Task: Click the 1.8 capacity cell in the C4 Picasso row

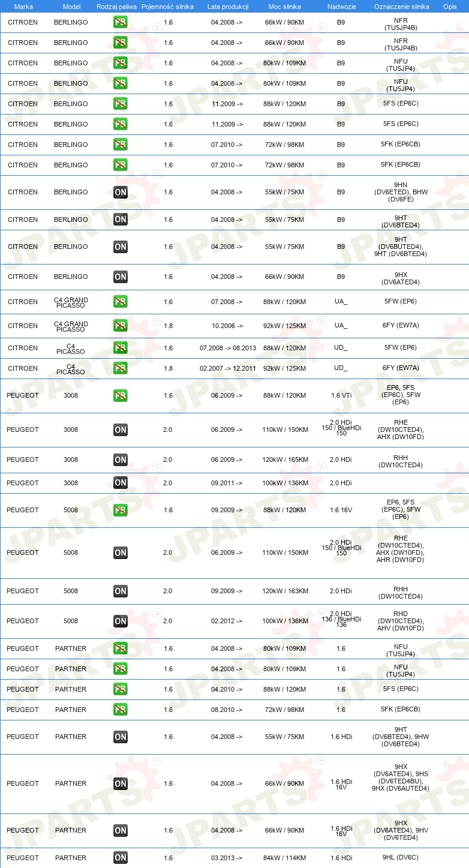Action: [168, 368]
